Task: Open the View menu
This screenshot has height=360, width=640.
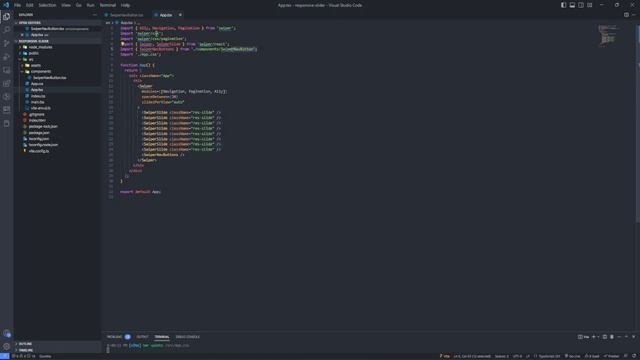Action: [x=66, y=5]
